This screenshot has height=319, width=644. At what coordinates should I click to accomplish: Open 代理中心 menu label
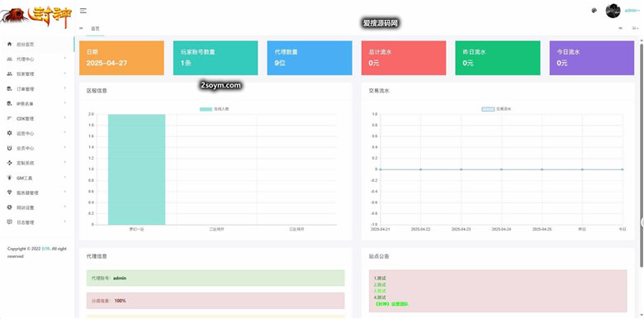[25, 60]
